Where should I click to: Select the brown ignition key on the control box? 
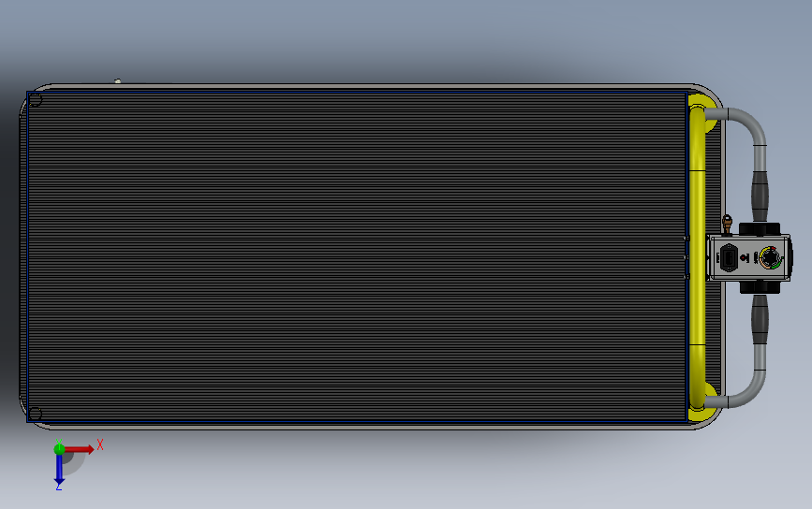pos(727,224)
